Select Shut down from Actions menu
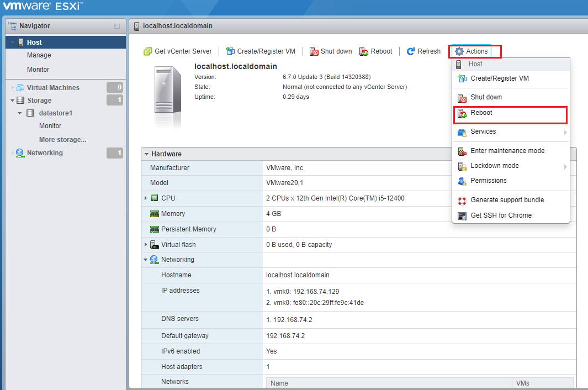 pyautogui.click(x=510, y=97)
